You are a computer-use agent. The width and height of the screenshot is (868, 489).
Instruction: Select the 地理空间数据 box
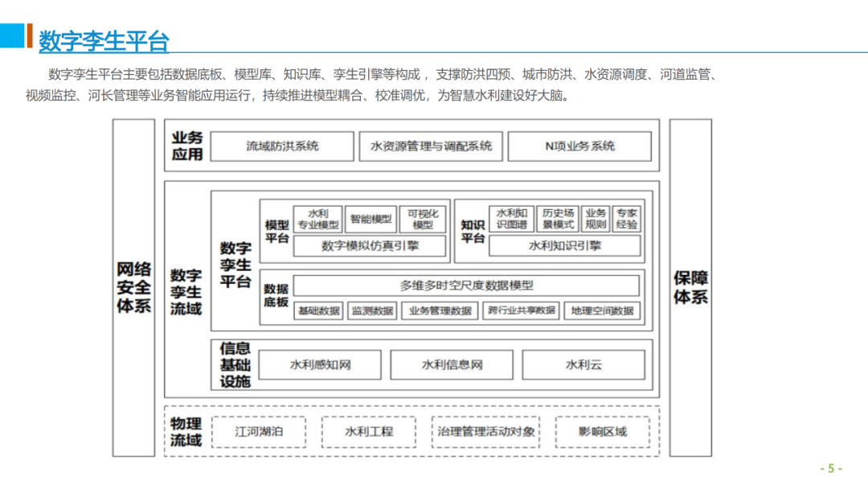click(602, 310)
